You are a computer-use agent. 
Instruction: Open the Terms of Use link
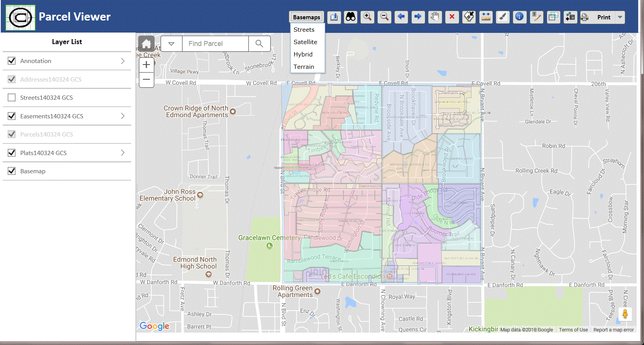[x=573, y=330]
